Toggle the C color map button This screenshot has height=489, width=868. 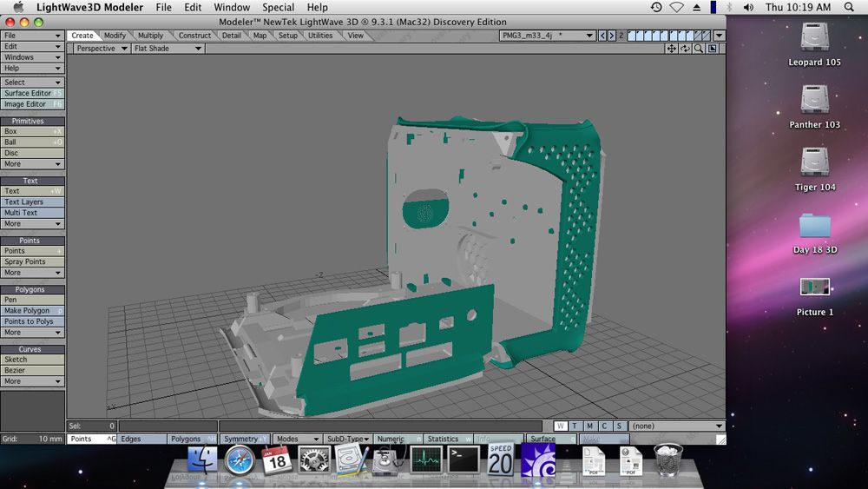(604, 426)
